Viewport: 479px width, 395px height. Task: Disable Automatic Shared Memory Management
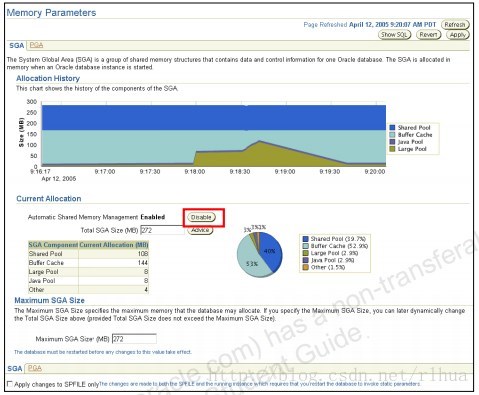click(201, 217)
